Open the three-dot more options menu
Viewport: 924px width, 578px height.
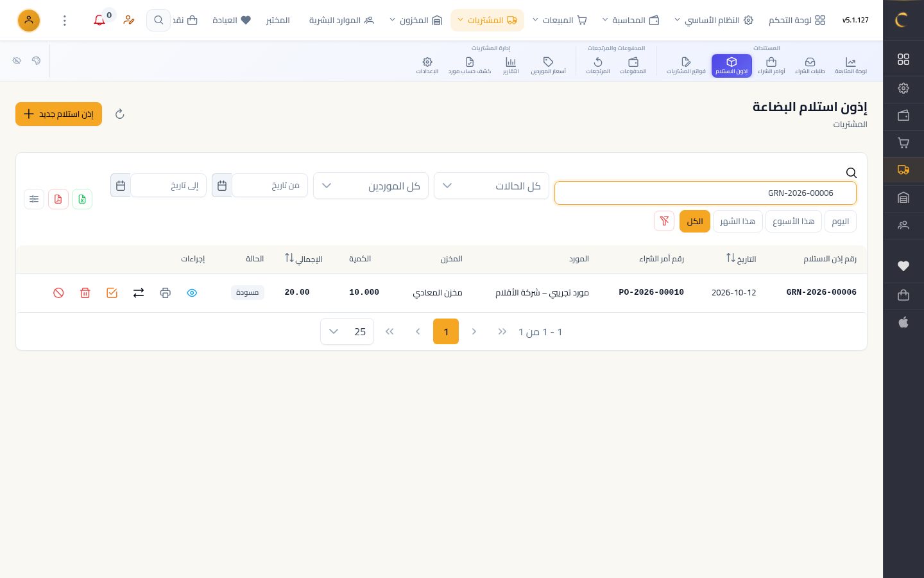[x=65, y=21]
